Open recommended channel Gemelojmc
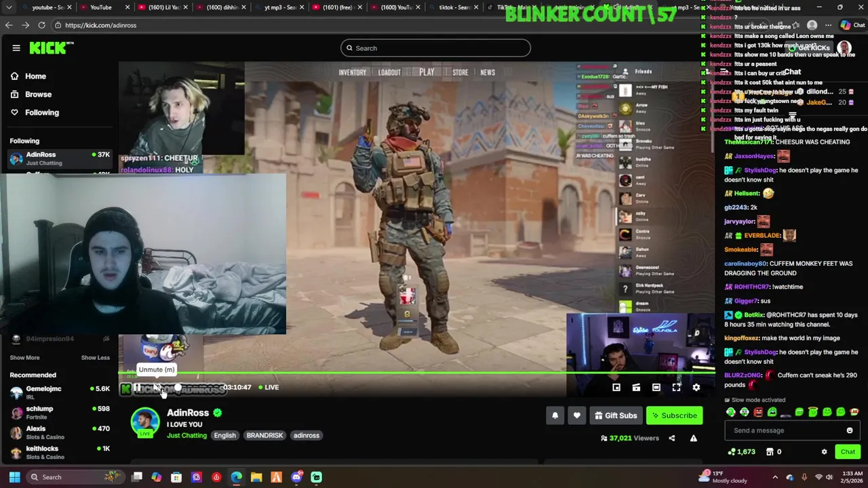 pos(60,392)
